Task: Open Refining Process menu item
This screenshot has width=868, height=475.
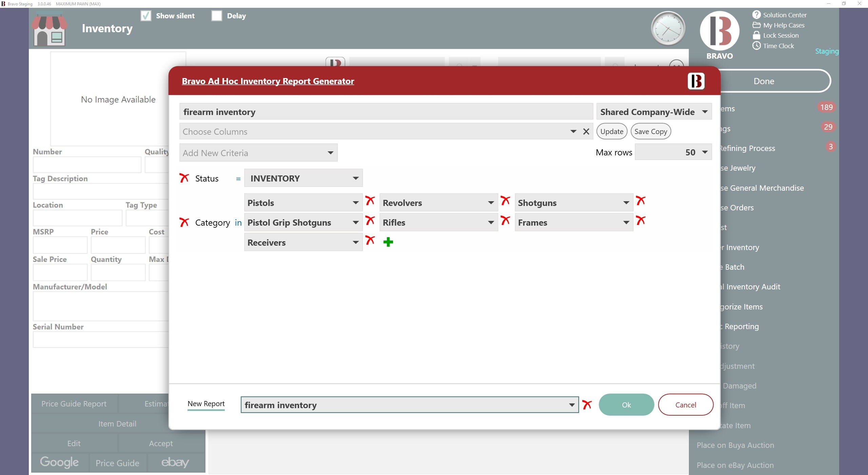Action: point(747,148)
